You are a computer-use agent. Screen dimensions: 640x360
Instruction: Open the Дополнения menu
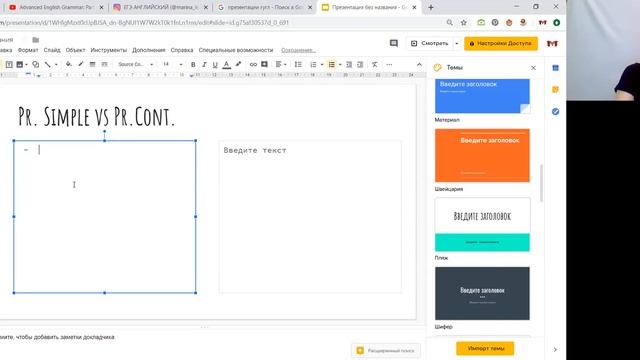pyautogui.click(x=149, y=50)
